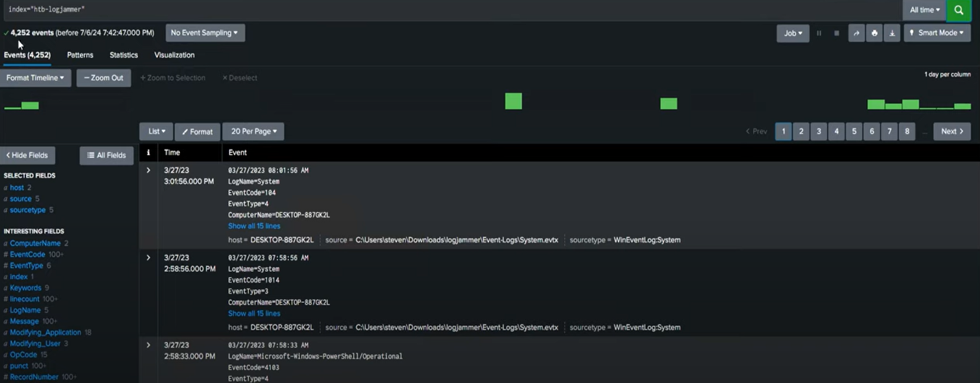Select the EventCode interesting field
This screenshot has width=980, height=383.
27,255
